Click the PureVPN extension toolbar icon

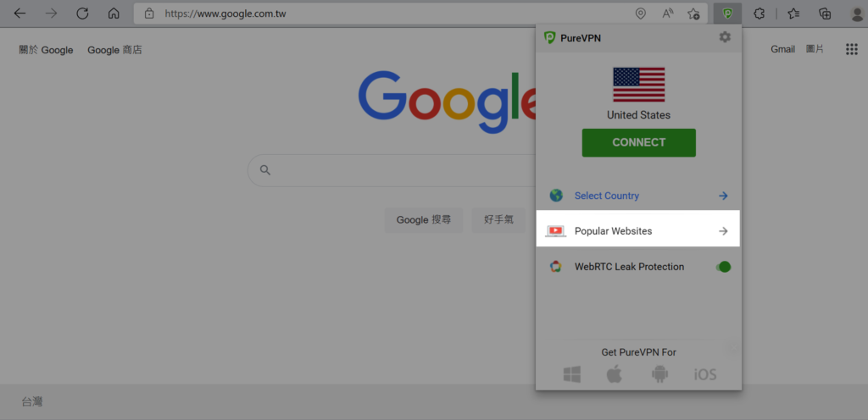727,14
